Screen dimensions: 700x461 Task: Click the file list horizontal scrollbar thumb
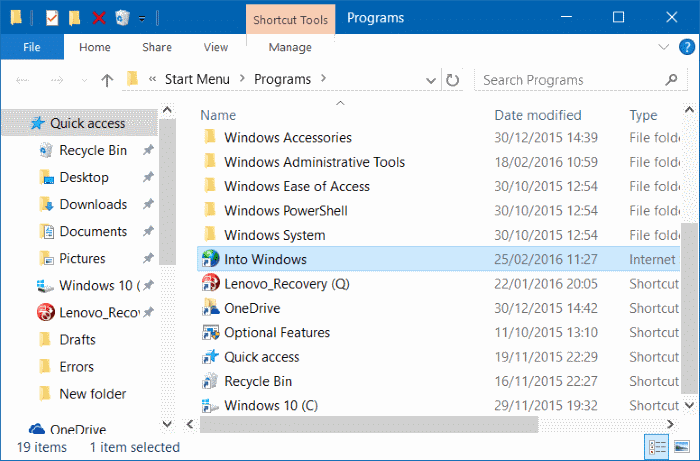point(369,424)
